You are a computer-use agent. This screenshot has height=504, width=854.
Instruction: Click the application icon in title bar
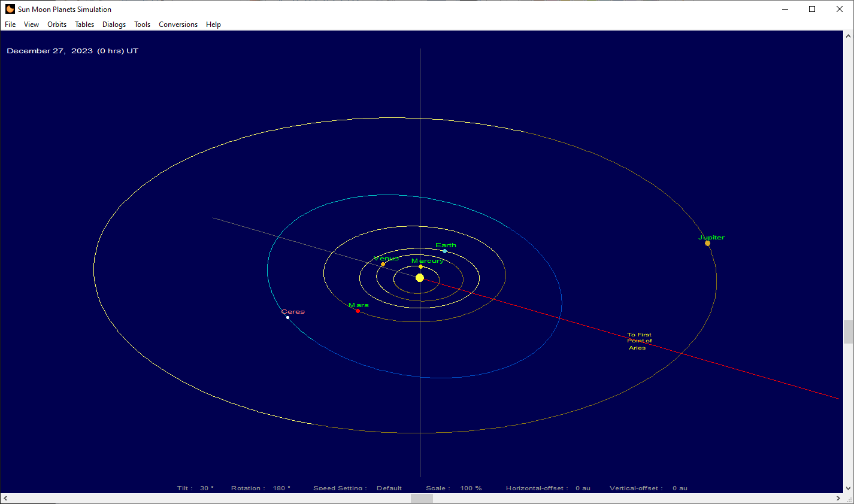point(10,9)
